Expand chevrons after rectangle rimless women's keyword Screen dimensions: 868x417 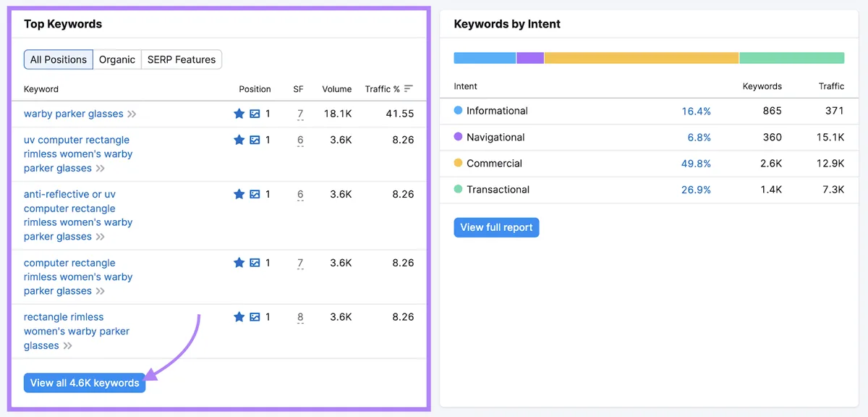[68, 346]
